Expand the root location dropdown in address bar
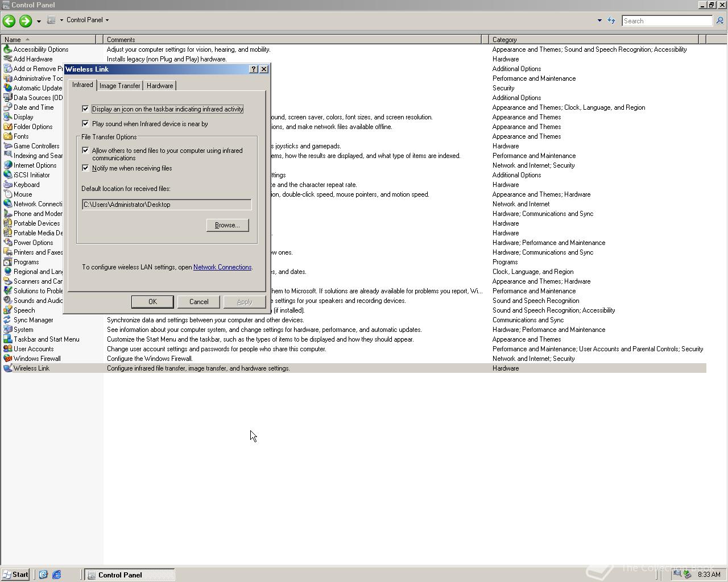 click(61, 20)
